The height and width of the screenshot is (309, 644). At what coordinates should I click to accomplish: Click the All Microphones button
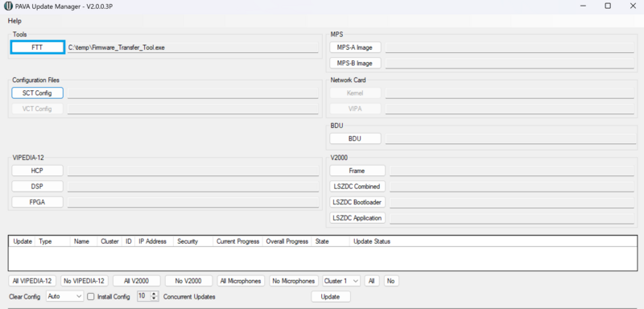click(x=241, y=281)
